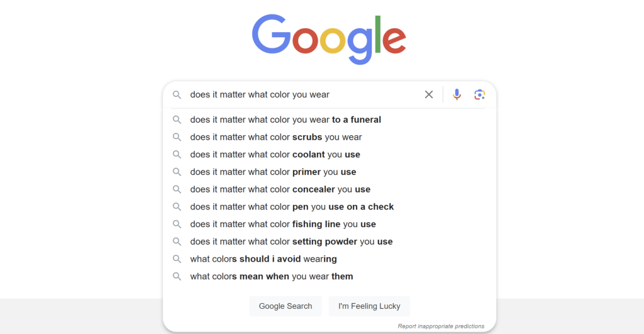Choose "pen you use on a check" suggestion
644x334 pixels.
292,207
